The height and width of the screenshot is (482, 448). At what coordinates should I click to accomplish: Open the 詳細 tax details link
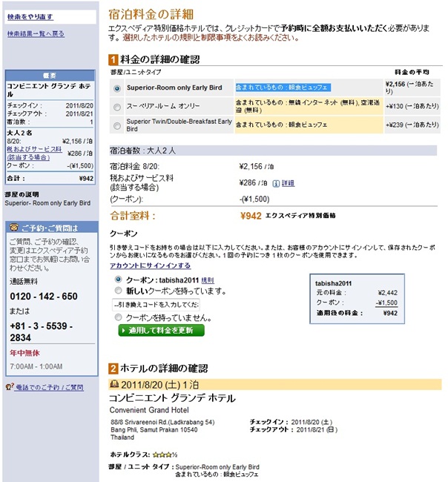tap(288, 183)
